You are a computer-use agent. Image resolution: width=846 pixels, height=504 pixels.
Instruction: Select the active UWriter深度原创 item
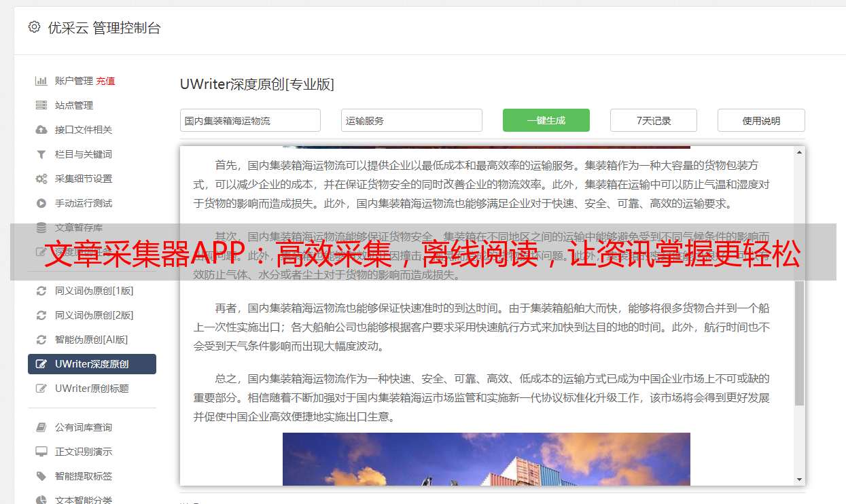[92, 364]
